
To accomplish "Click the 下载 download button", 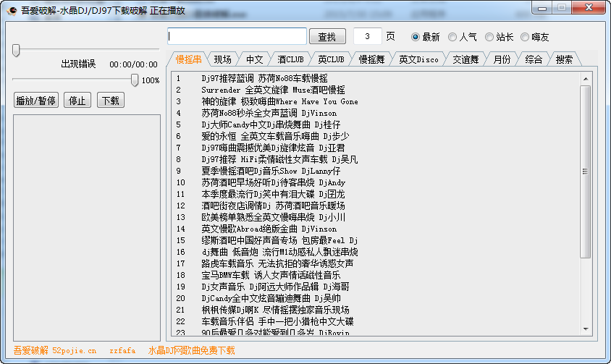I will pyautogui.click(x=110, y=101).
